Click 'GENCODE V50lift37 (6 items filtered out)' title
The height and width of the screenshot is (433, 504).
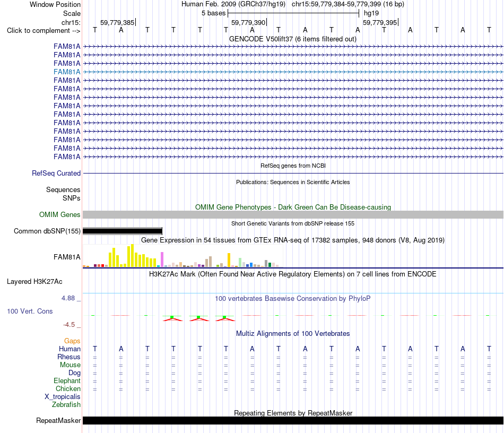[292, 39]
